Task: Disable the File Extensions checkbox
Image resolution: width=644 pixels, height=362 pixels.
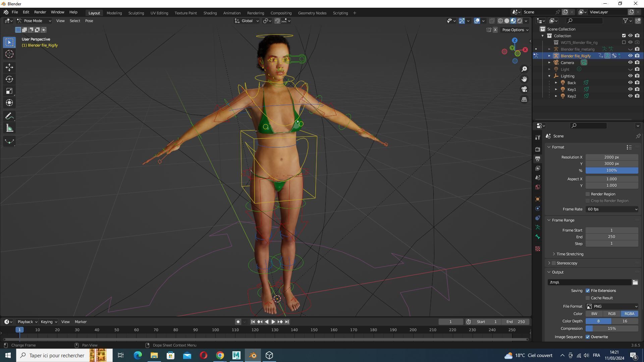Action: 588,291
